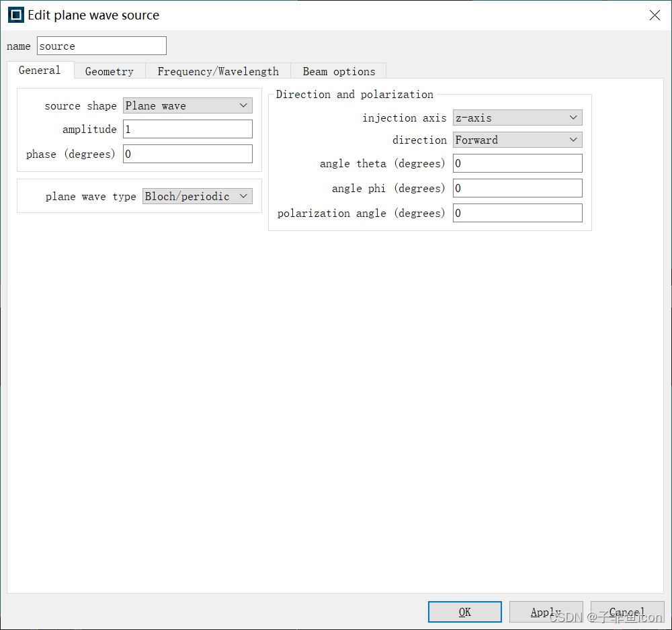The image size is (672, 630).
Task: Open the plane wave type dropdown
Action: (198, 196)
